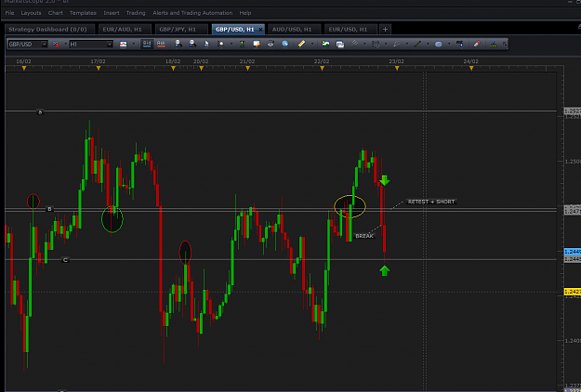The width and height of the screenshot is (581, 392).
Task: Click the print chart icon
Action: click(x=271, y=44)
